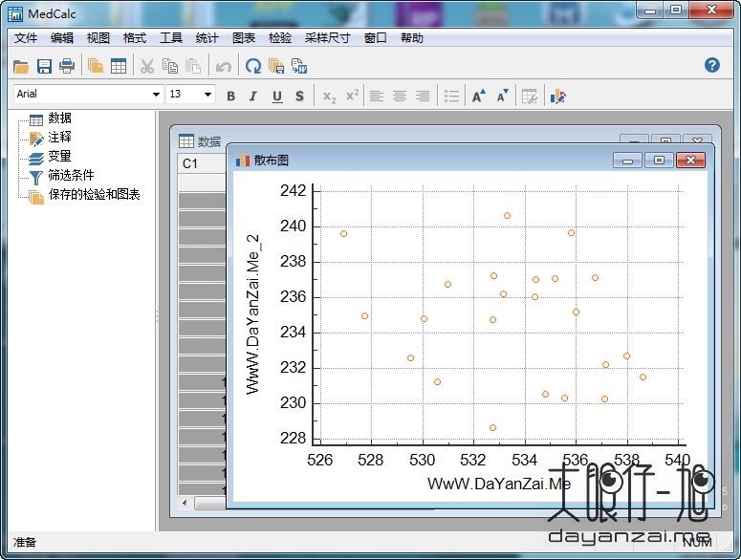Viewport: 741px width, 560px height.
Task: Toggle superscript formatting
Action: coord(352,96)
